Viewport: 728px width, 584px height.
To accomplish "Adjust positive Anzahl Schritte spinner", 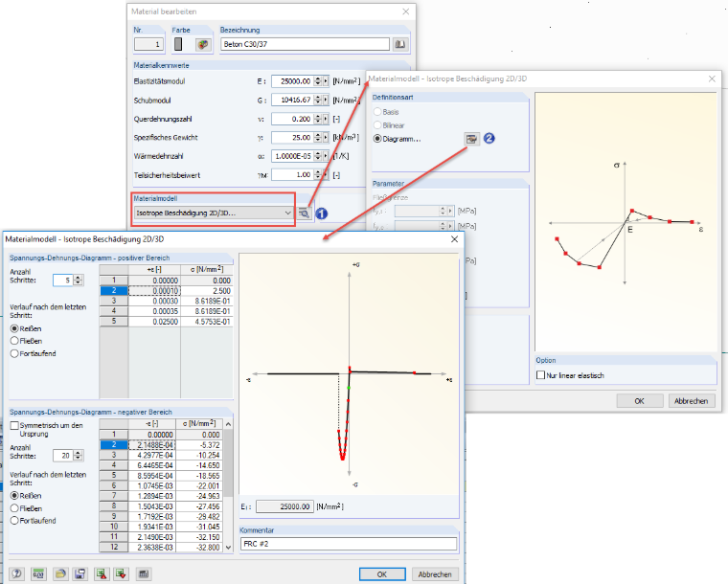I will (x=78, y=281).
